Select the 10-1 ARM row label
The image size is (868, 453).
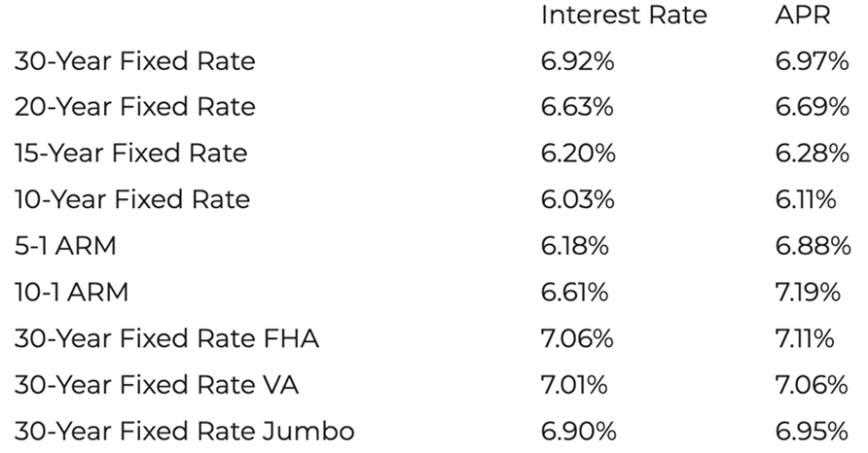[x=71, y=292]
